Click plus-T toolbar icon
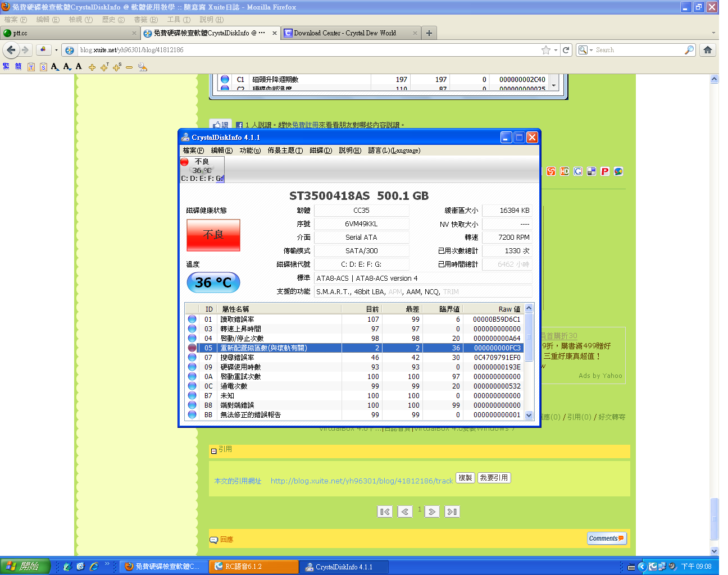Screen dimensions: 728x575 tap(104, 67)
